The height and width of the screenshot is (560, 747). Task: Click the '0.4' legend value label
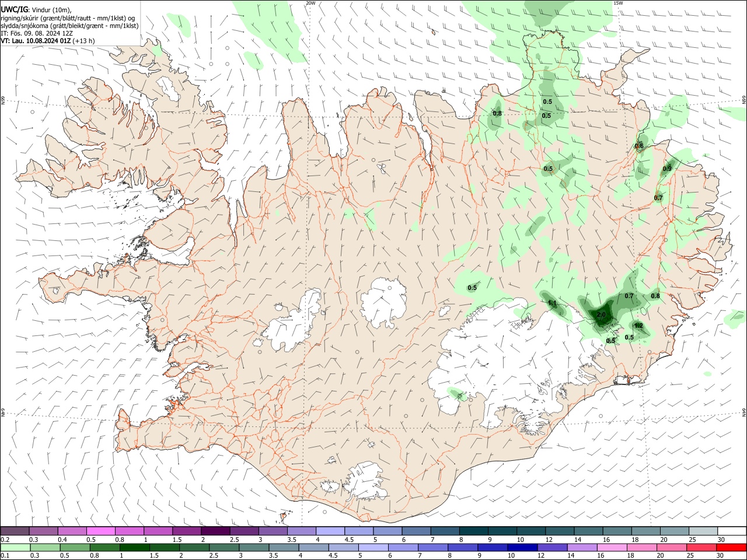point(62,540)
